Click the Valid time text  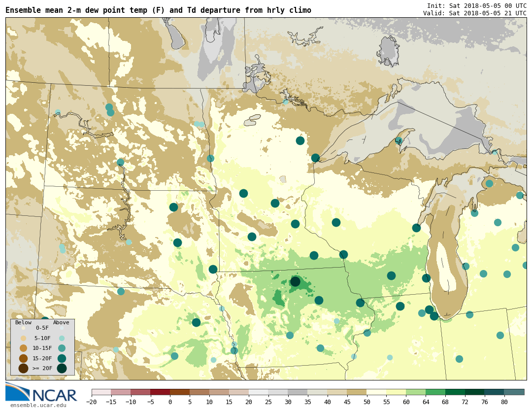474,13
